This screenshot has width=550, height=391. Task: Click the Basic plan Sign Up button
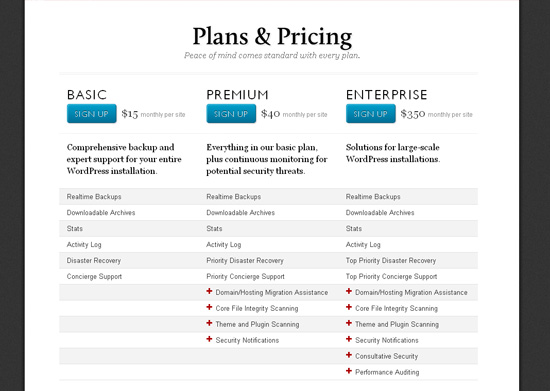pos(92,114)
